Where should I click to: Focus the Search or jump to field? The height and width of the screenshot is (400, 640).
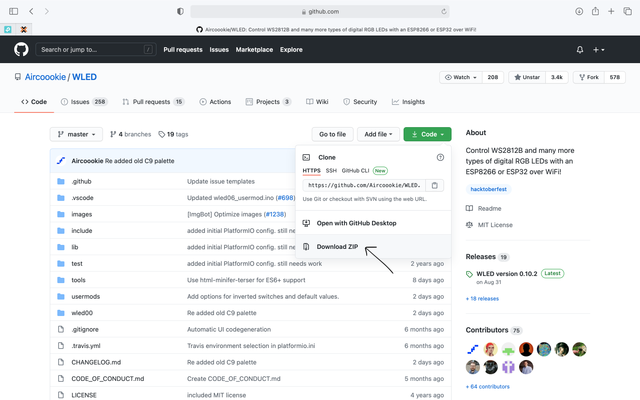point(96,49)
